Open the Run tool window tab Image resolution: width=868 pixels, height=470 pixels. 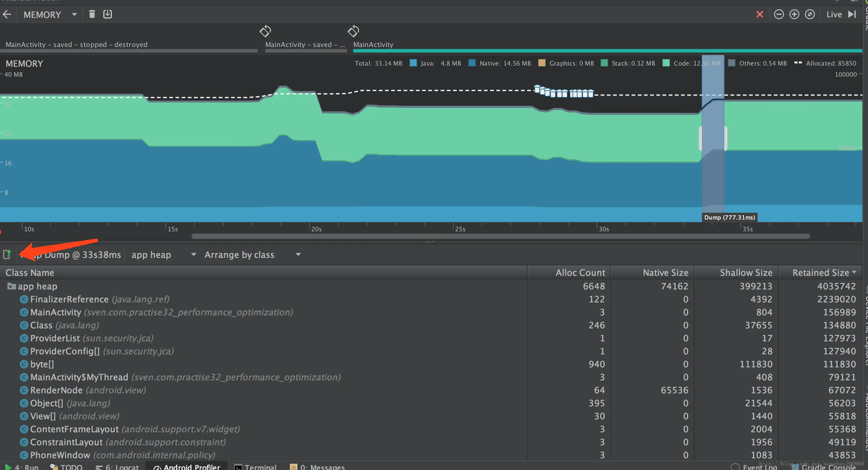click(x=22, y=467)
